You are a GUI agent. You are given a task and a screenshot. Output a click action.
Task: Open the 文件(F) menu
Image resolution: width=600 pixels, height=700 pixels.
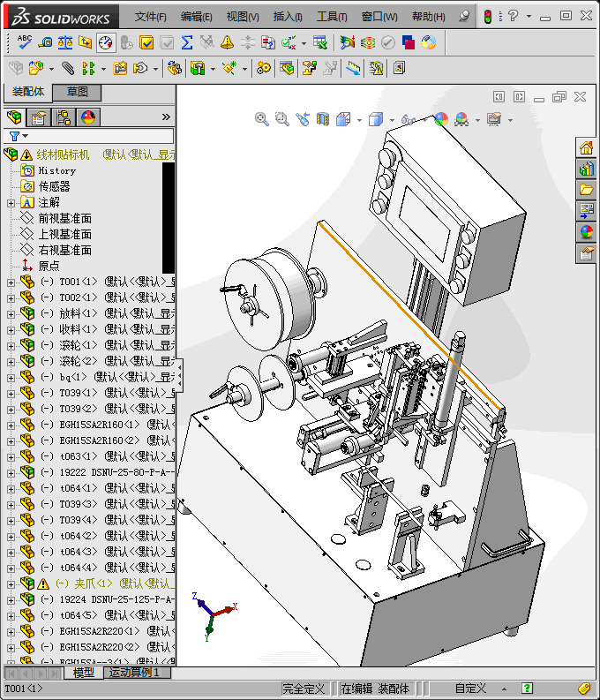150,17
